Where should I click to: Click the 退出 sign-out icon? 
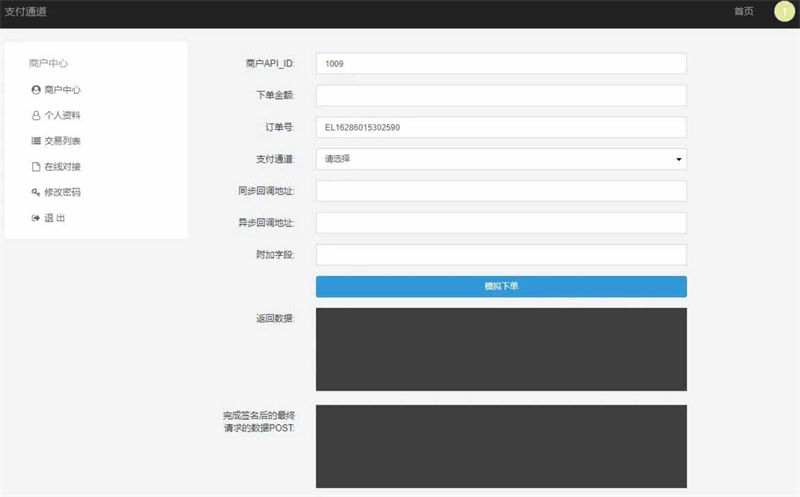(36, 218)
